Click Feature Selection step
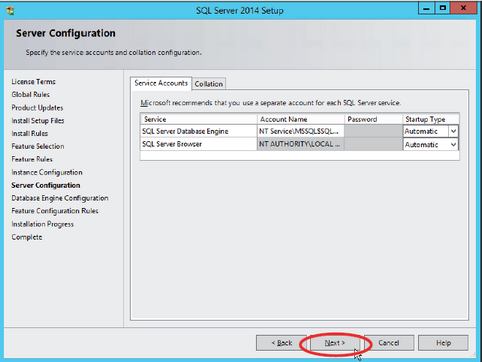The width and height of the screenshot is (482, 362). [38, 146]
